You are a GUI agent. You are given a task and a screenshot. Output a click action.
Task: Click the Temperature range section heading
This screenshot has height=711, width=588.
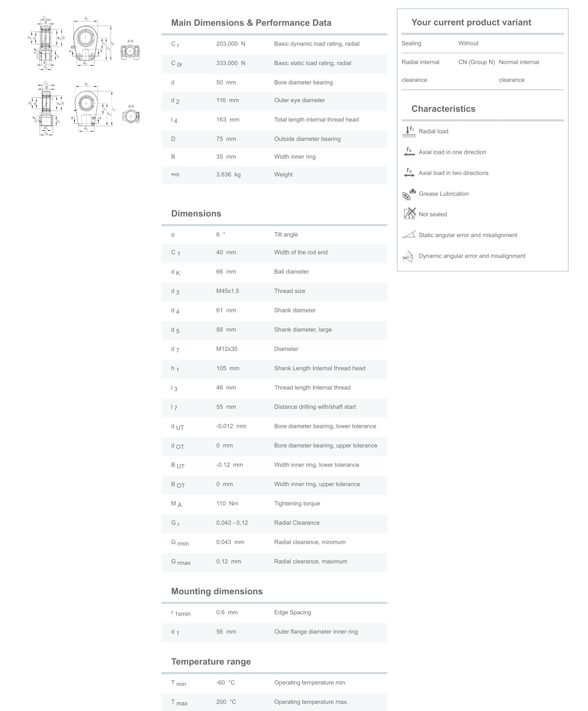pyautogui.click(x=211, y=662)
